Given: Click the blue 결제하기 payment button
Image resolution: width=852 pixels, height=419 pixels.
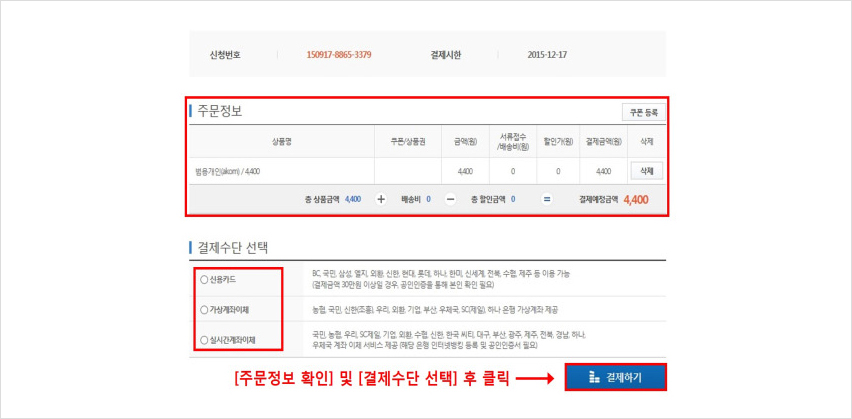Looking at the screenshot, I should click(615, 377).
